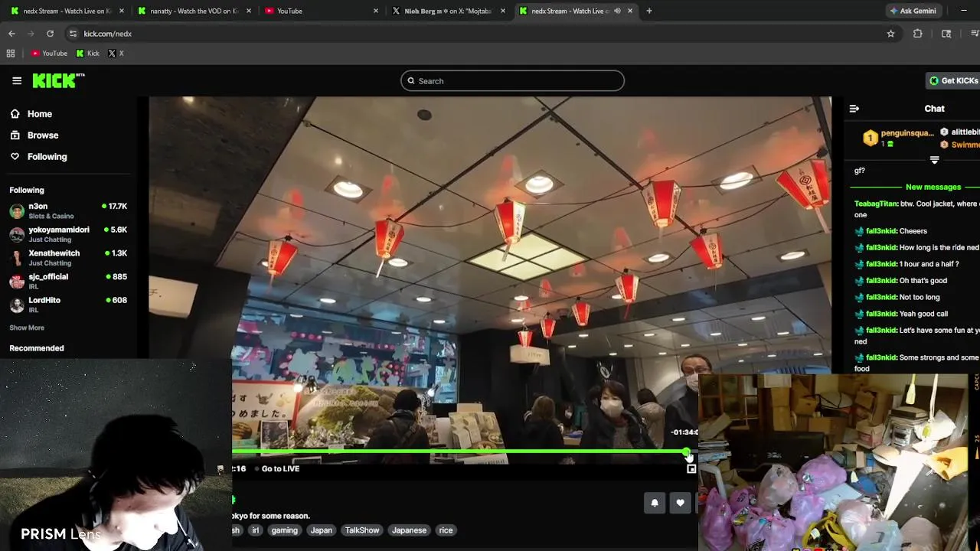Switch to YouTube browser tab
This screenshot has height=551, width=980.
point(320,11)
